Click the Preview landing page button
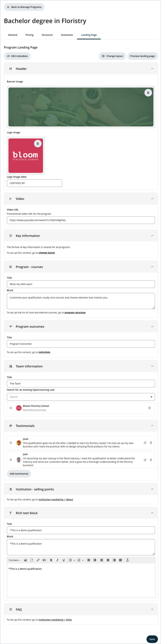This screenshot has height=644, width=161. point(142,56)
